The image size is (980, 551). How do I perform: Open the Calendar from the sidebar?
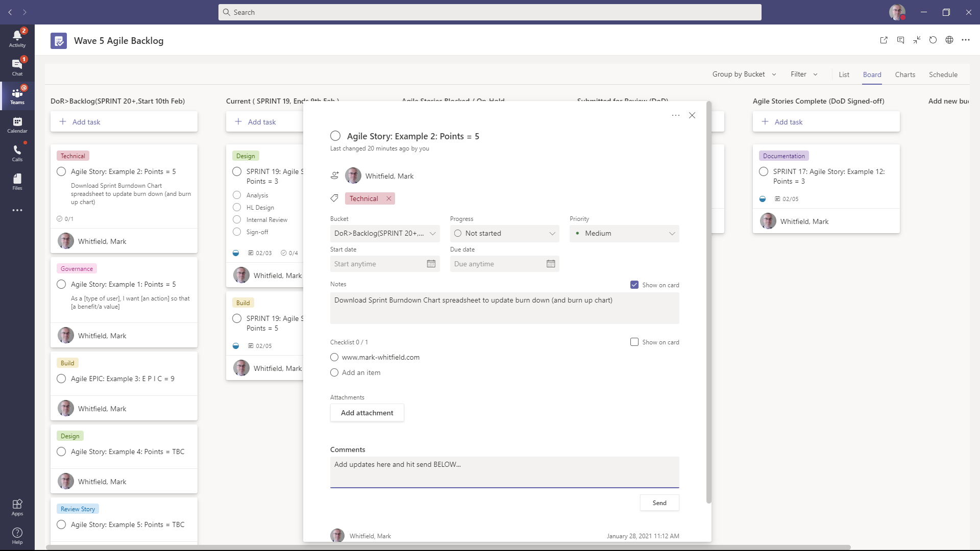(17, 125)
